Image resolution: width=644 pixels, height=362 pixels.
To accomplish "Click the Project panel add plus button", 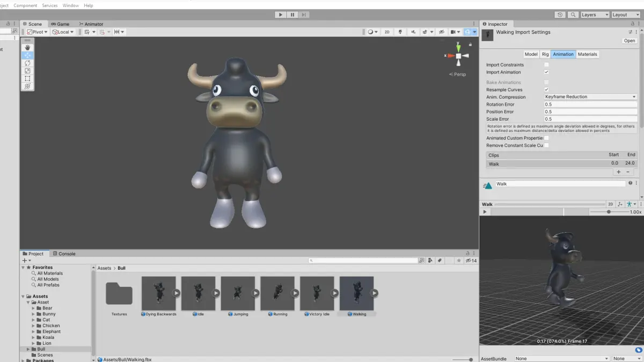I will click(x=25, y=261).
